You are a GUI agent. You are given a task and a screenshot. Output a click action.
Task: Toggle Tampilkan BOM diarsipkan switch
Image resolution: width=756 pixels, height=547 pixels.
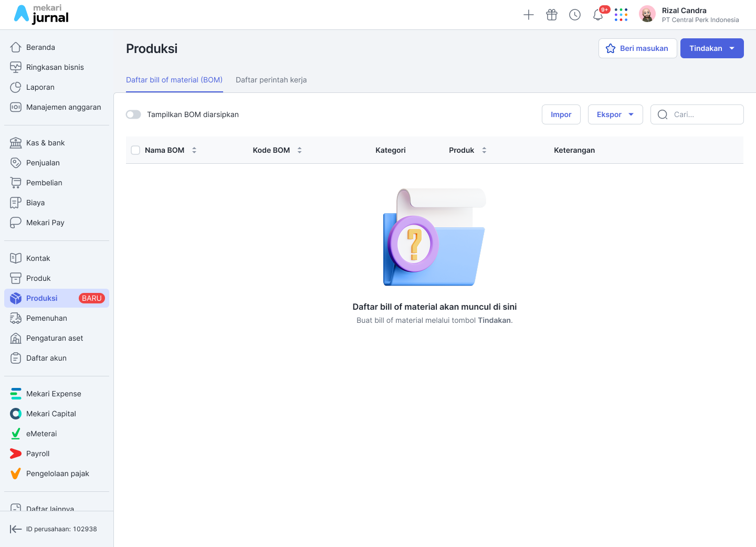[x=133, y=114]
